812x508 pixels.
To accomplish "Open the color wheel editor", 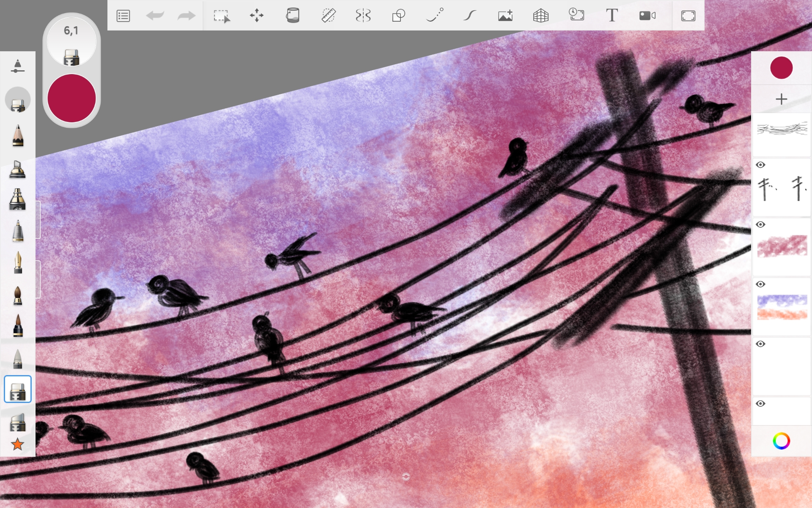I will [x=781, y=441].
